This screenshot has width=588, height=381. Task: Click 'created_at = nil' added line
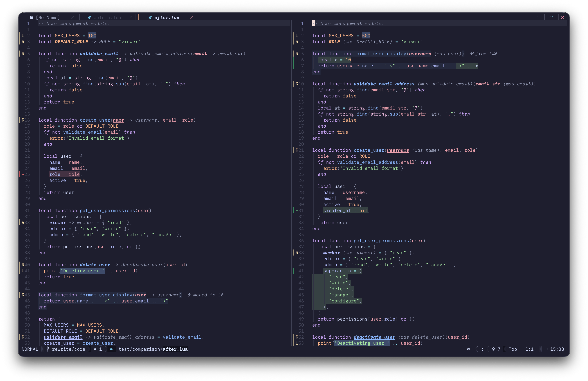tap(345, 210)
